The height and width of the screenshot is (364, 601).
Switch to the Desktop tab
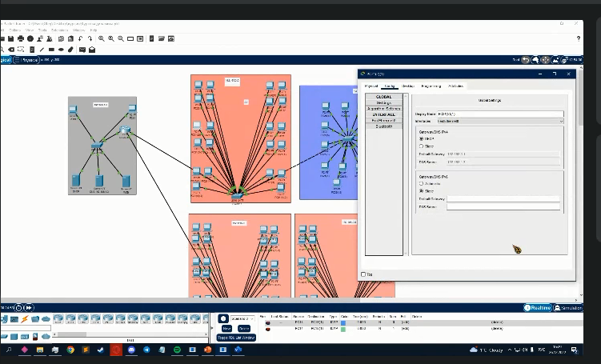click(x=408, y=86)
